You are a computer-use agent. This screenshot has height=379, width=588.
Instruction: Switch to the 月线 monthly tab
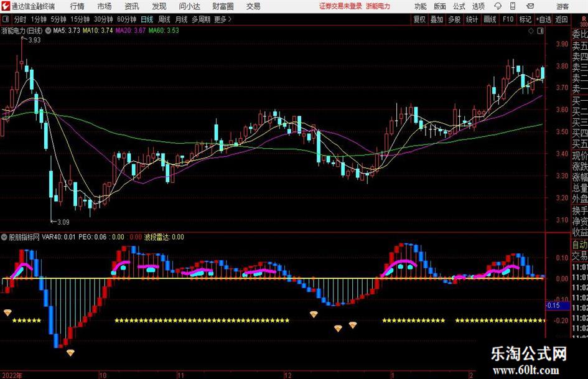pos(182,19)
